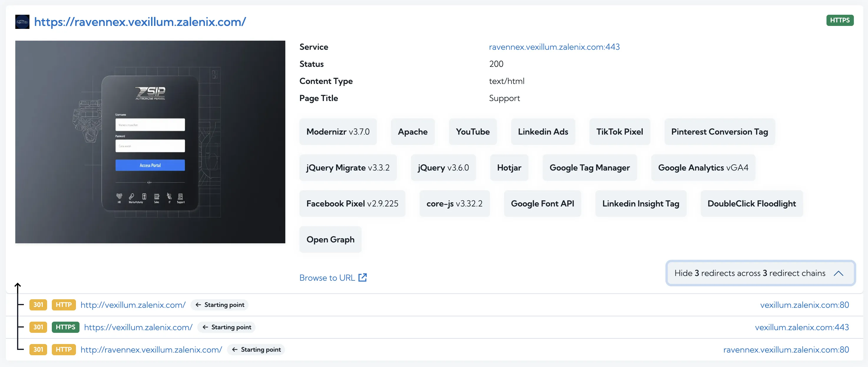Select the Open Graph technology tag
868x367 pixels.
330,240
